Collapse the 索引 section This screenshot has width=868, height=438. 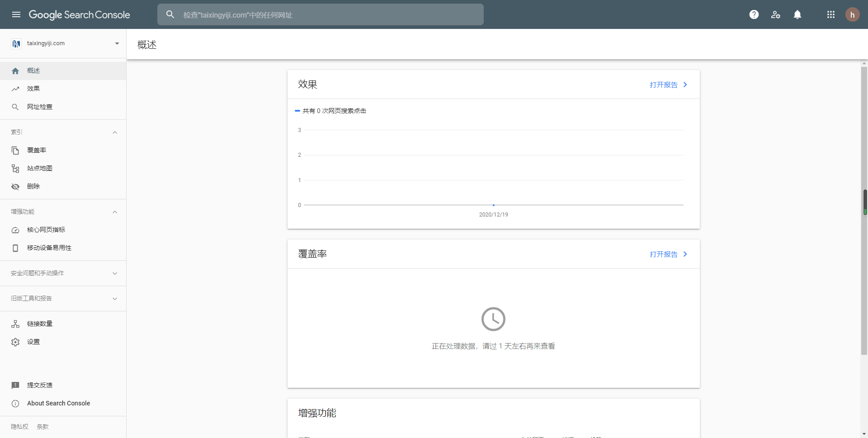(115, 132)
